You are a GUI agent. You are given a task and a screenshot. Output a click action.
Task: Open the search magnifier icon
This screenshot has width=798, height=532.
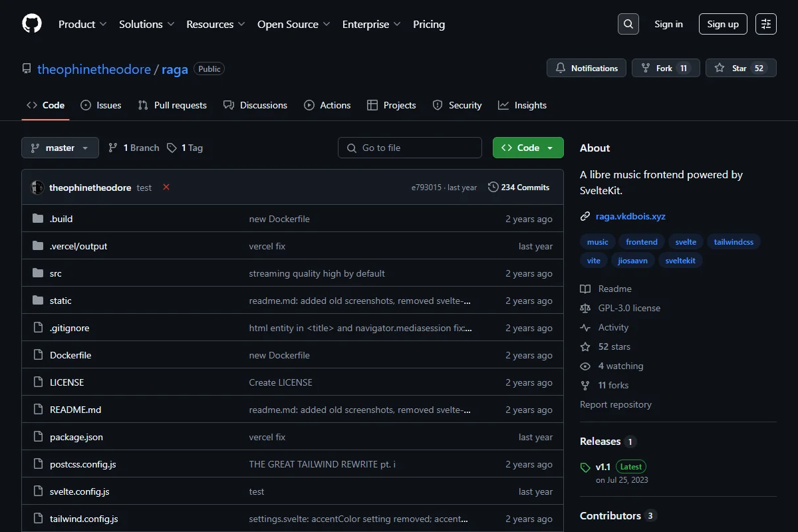click(628, 24)
